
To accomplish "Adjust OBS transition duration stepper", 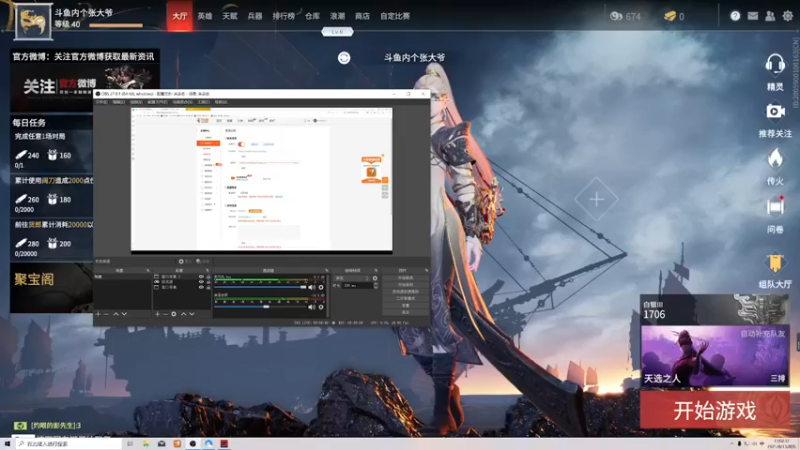I will [376, 286].
